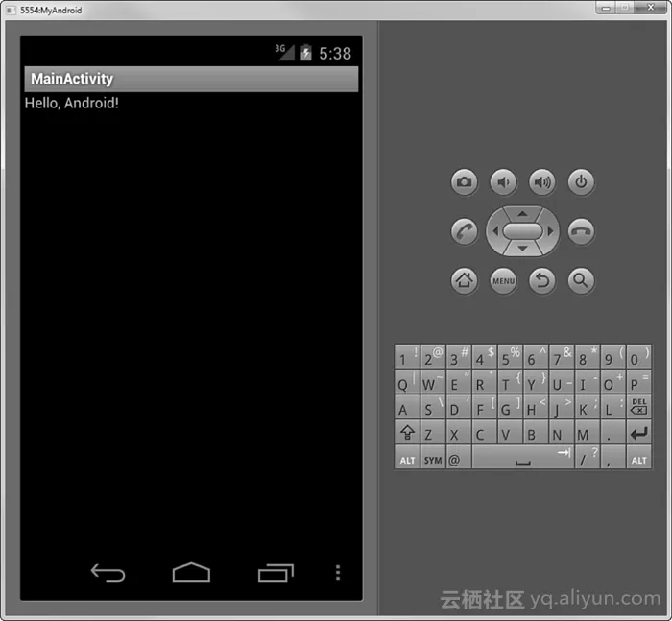Click the 1 key on the keyboard
Image resolution: width=672 pixels, height=621 pixels.
pos(407,357)
